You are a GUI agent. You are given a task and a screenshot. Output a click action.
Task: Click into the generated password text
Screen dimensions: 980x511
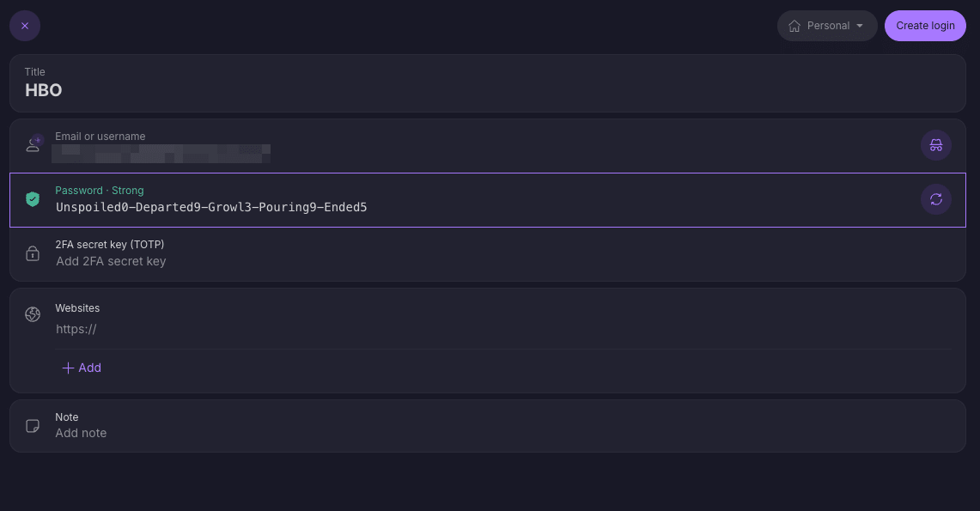(211, 207)
